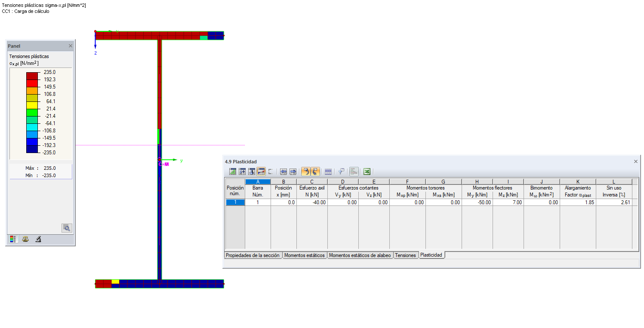Click the dark navy legend swatch above -235.0
Screen dimensions: 644x328
point(32,149)
